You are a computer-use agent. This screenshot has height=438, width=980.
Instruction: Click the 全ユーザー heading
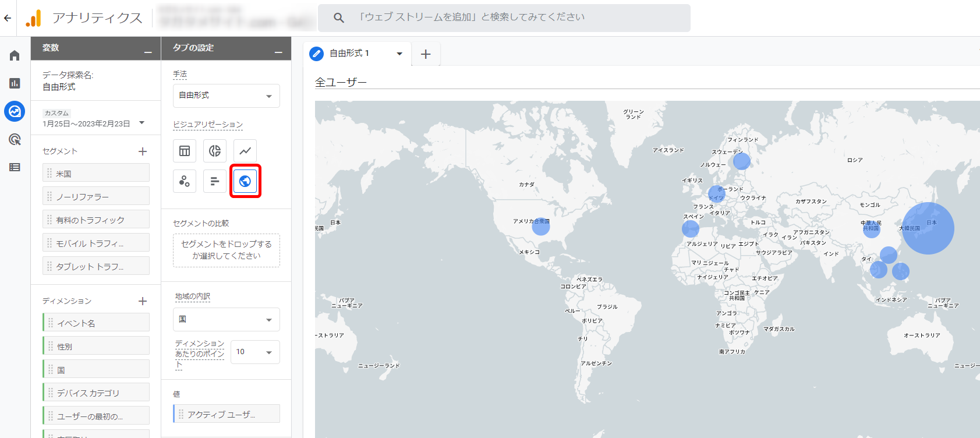click(341, 82)
